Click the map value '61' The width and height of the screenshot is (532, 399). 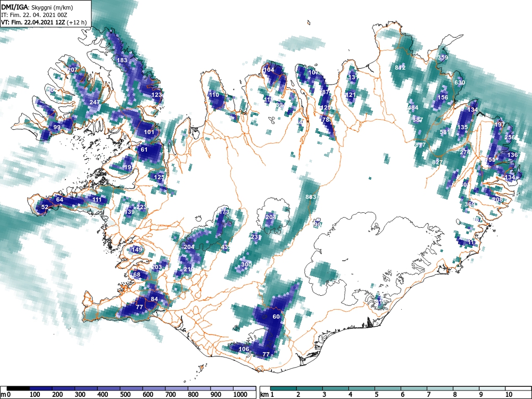[x=144, y=149]
